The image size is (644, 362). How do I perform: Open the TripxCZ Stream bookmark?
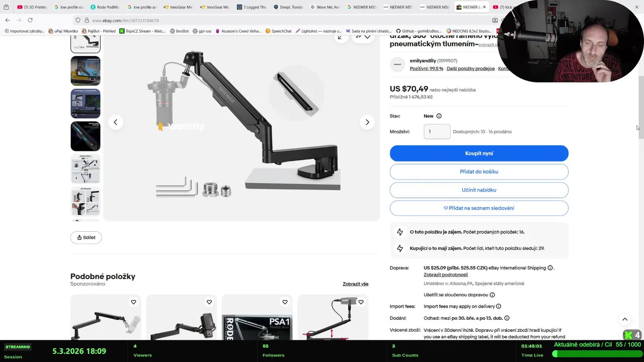pos(142,31)
